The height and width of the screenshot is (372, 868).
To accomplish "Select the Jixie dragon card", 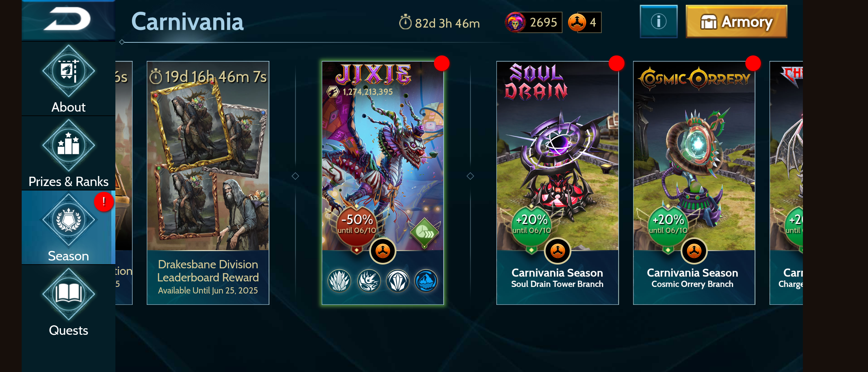I will click(x=383, y=183).
